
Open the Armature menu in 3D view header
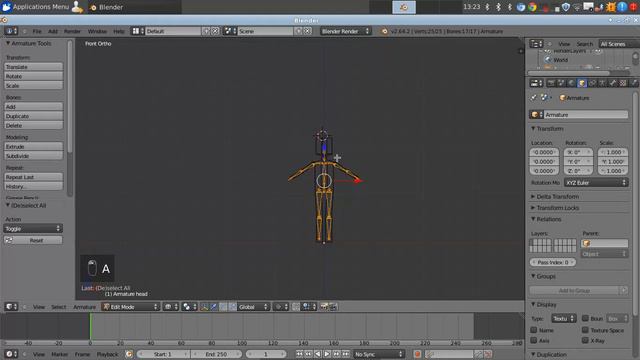84,307
